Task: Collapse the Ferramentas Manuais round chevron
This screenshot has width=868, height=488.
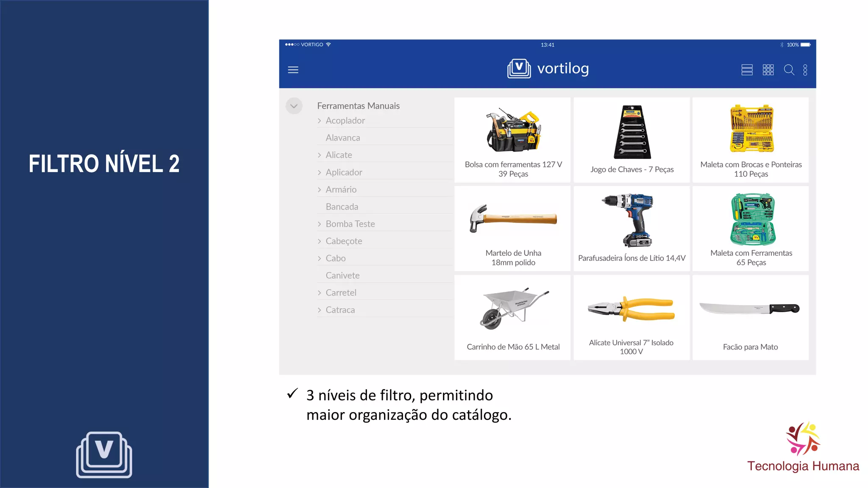Action: (x=294, y=106)
